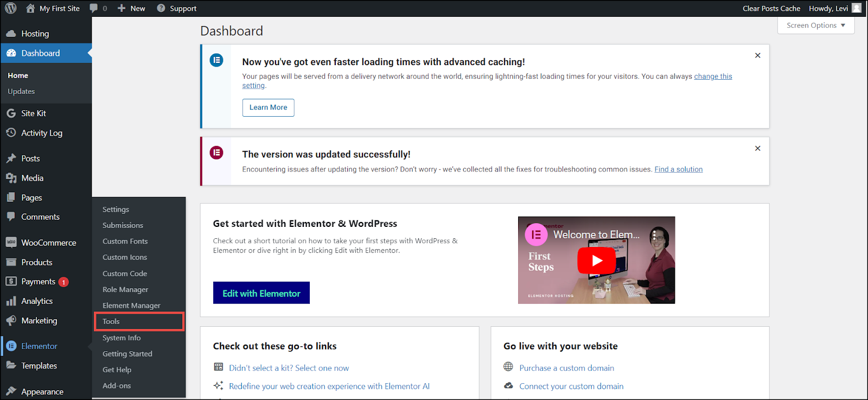Click the WordPress logo icon in admin bar

point(11,8)
